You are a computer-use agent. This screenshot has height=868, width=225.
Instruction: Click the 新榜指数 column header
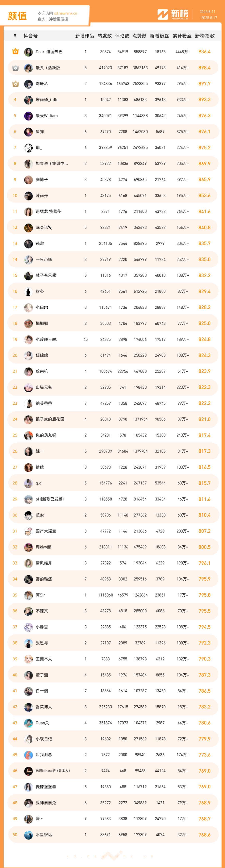point(205,36)
